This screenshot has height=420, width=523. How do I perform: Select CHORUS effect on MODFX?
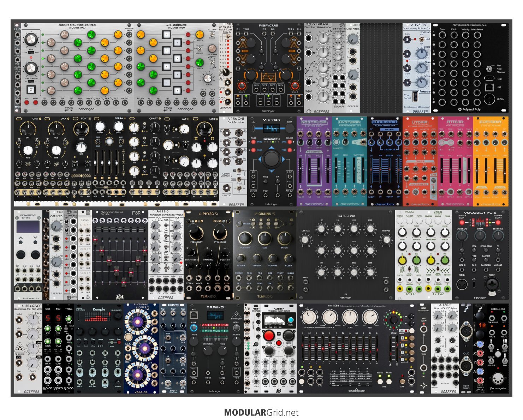[x=400, y=220]
